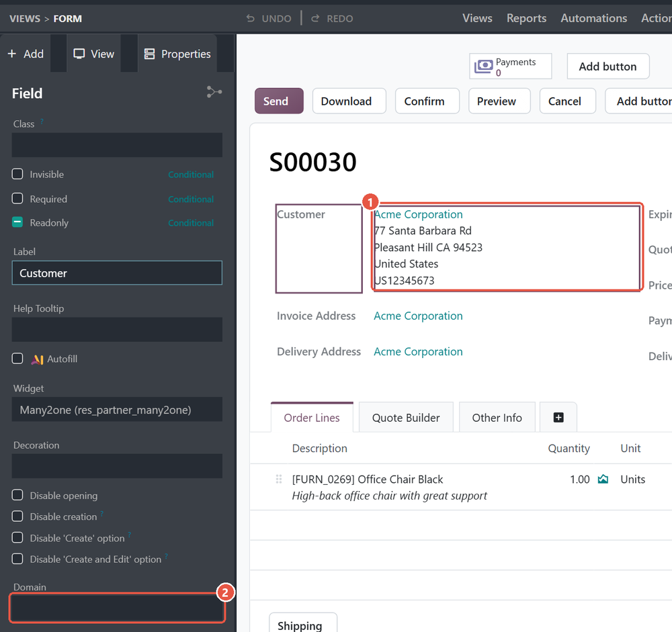Click help mark next to Disable 'Create' option
The height and width of the screenshot is (632, 672).
click(x=130, y=535)
